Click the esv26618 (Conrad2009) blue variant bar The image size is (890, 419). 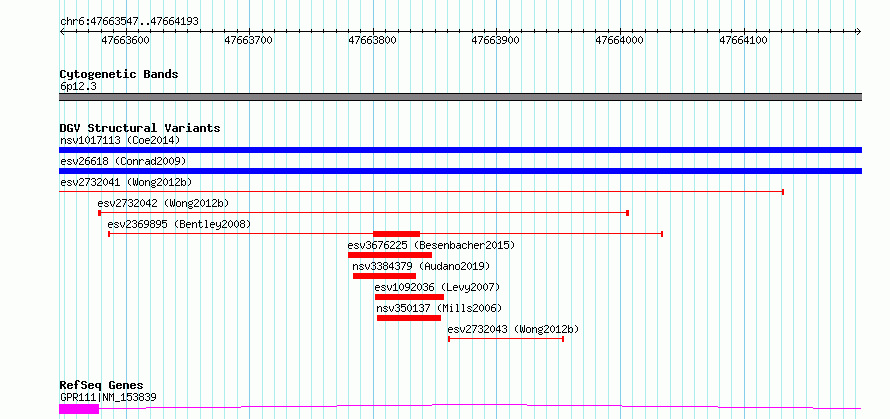[460, 171]
